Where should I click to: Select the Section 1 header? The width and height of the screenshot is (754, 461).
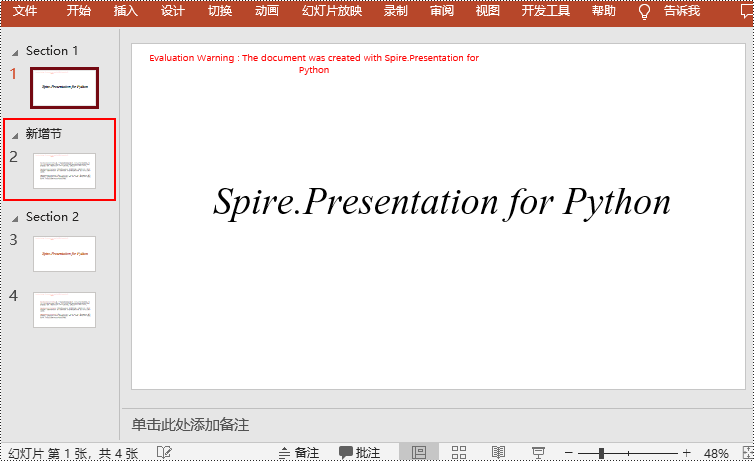pyautogui.click(x=52, y=51)
